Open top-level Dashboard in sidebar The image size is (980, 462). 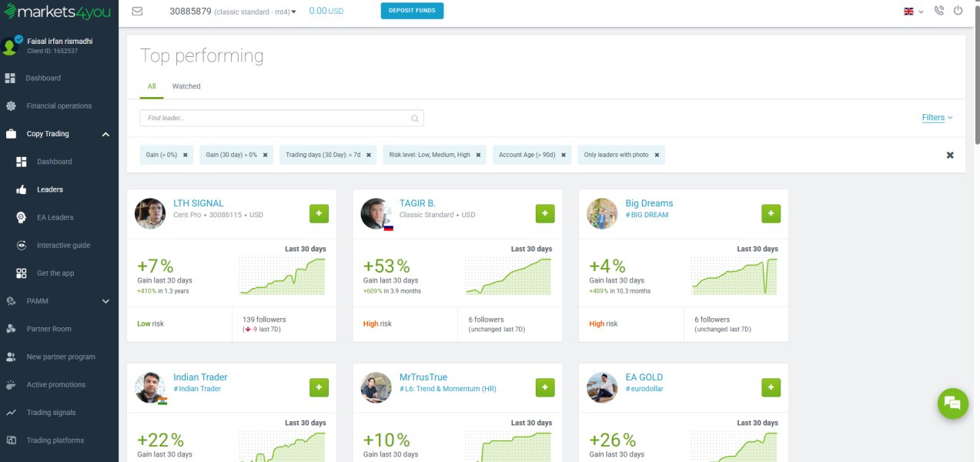click(43, 78)
